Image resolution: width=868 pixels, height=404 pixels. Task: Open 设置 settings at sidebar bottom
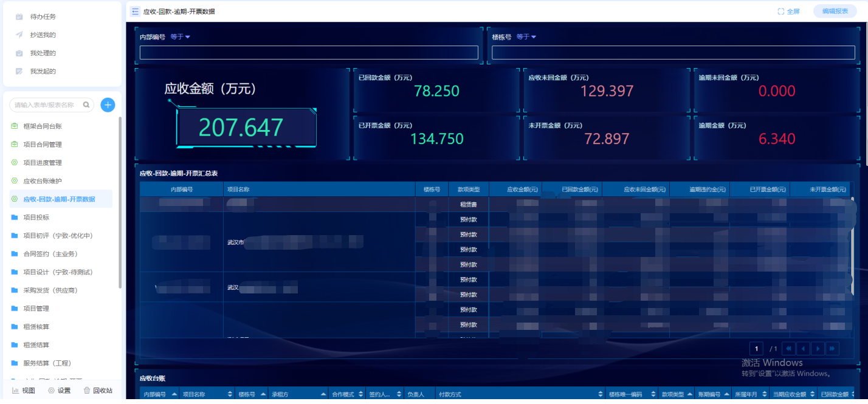click(x=60, y=391)
